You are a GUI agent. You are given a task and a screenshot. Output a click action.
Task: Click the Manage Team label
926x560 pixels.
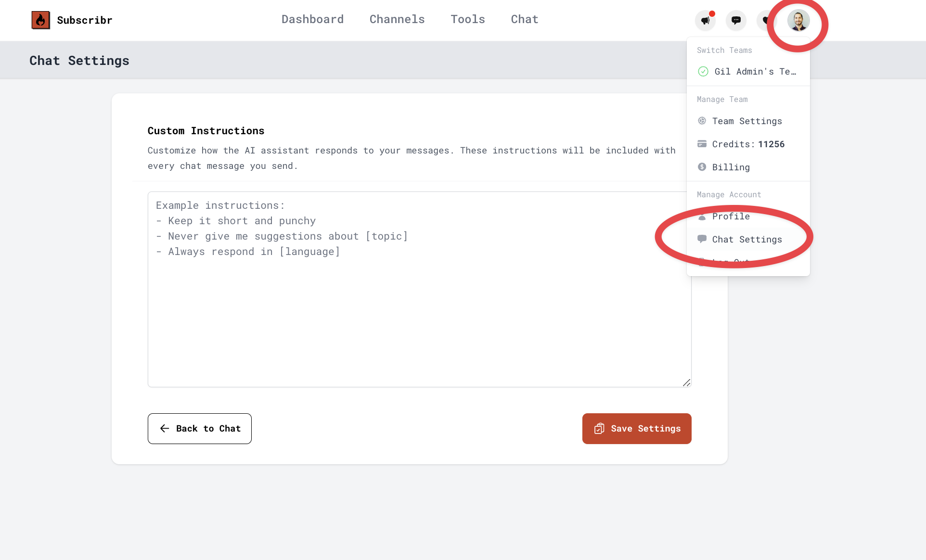click(722, 100)
